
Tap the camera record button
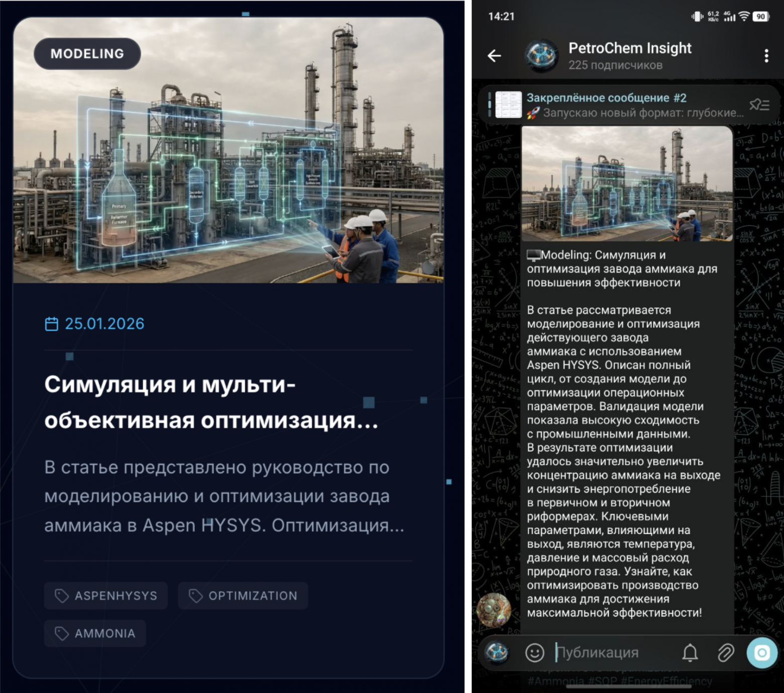coord(760,652)
